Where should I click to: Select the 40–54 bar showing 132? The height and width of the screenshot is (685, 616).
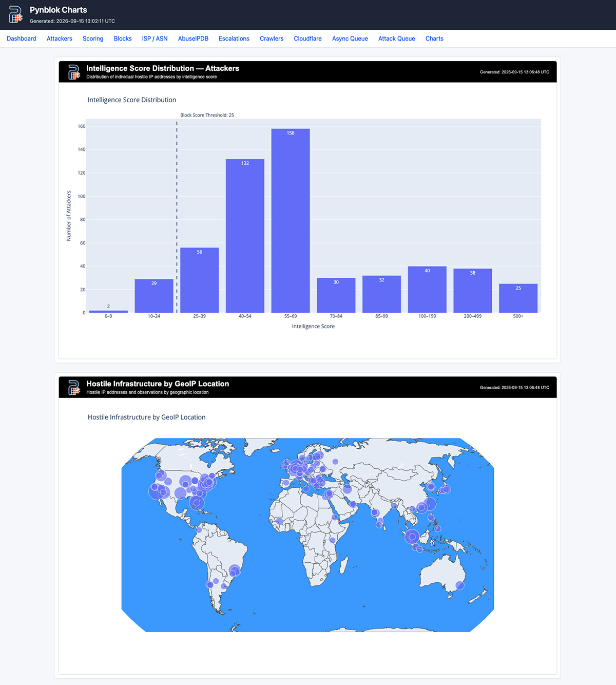245,236
